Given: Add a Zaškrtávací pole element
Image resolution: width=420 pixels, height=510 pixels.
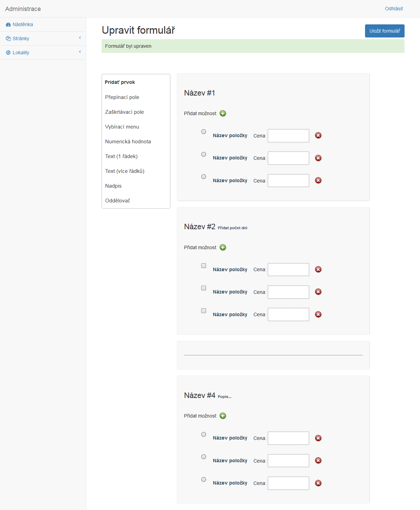Looking at the screenshot, I should tap(125, 112).
